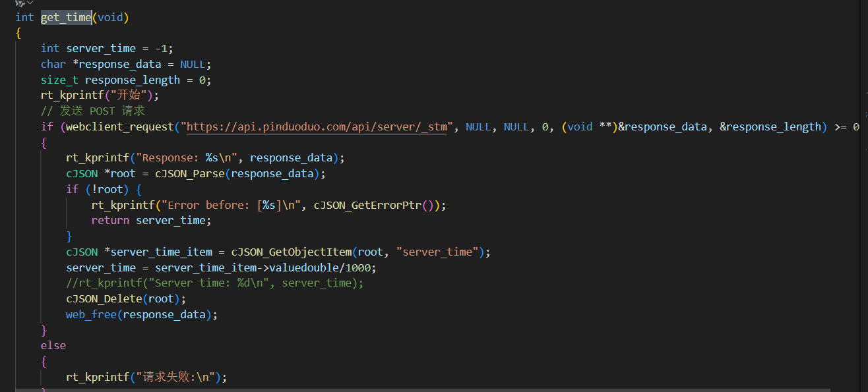
Task: Click the else keyword
Action: 53,346
